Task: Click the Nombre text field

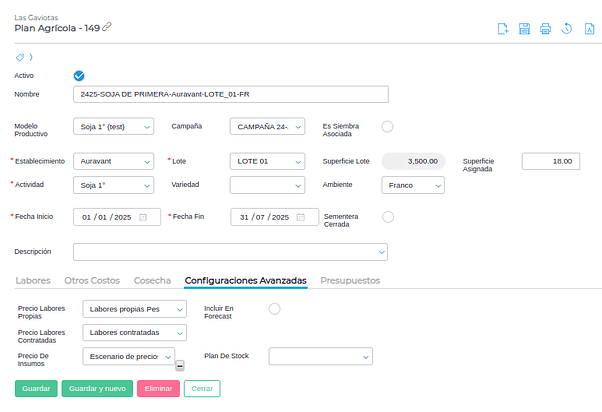Action: 230,95
